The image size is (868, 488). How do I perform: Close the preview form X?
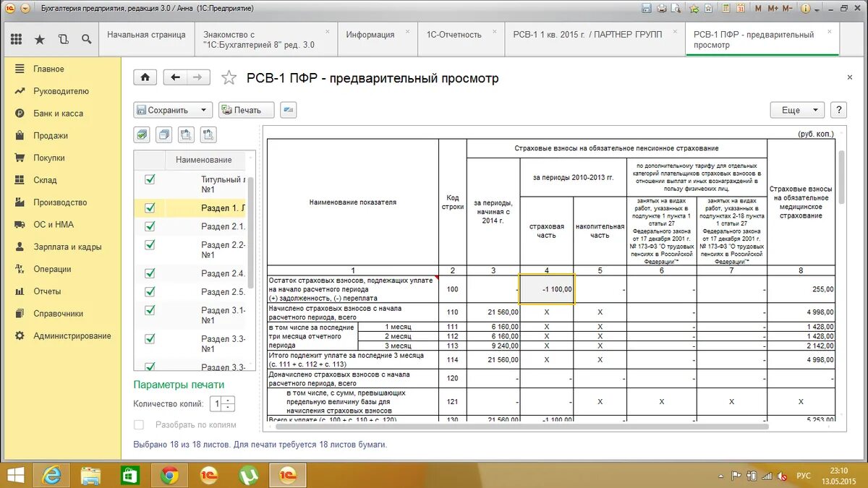point(849,77)
